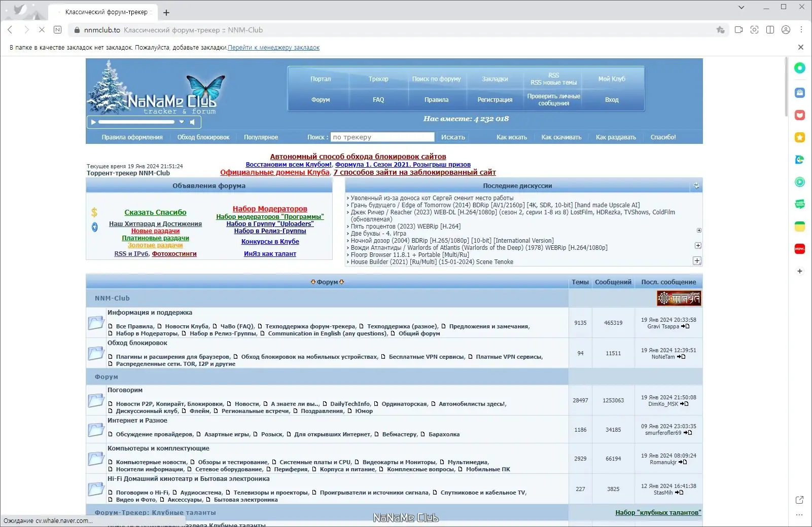This screenshot has width=812, height=527.
Task: Adjust the radio player progress bar
Action: point(136,122)
